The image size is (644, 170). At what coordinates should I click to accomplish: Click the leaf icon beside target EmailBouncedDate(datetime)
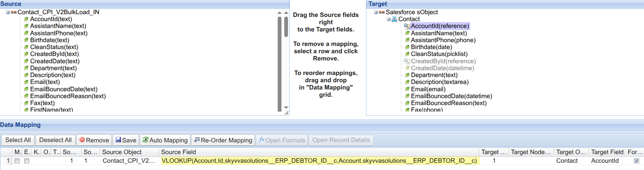tap(407, 96)
